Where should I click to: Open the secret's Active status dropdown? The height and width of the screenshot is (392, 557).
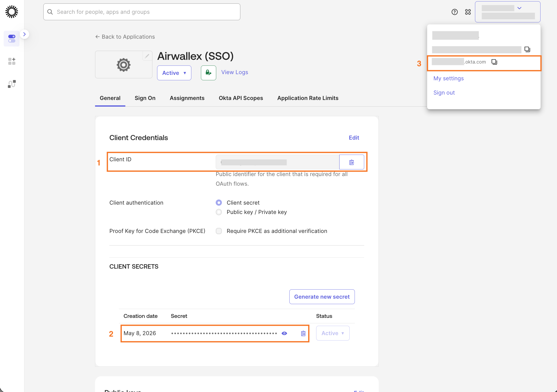333,333
